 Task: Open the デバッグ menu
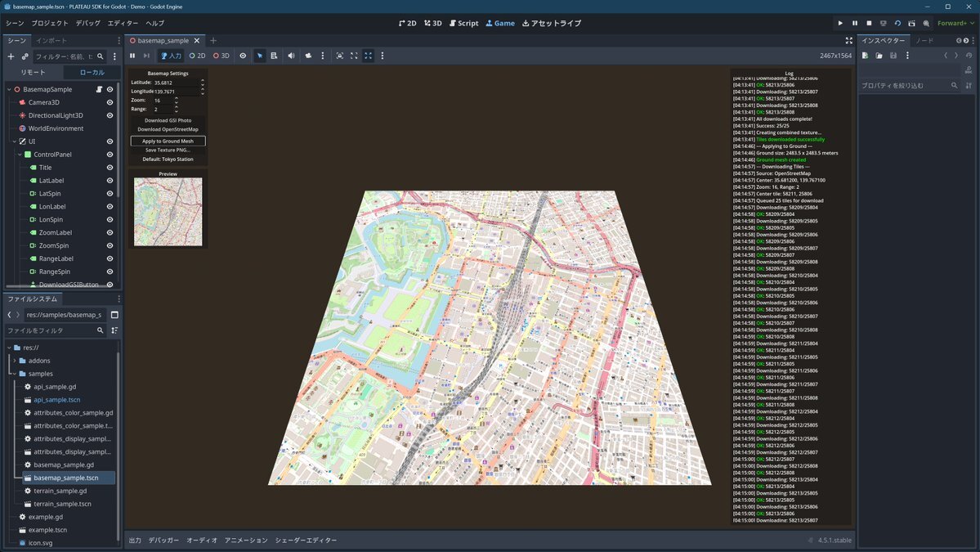88,23
